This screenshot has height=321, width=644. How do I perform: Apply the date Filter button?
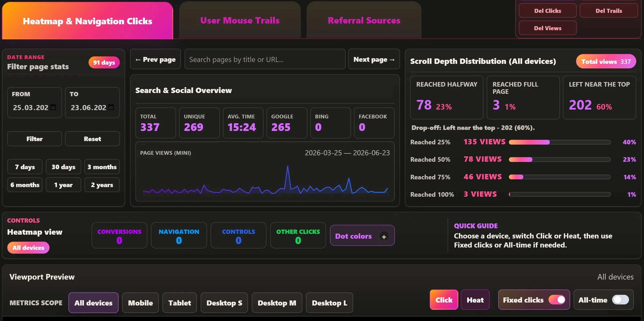35,139
